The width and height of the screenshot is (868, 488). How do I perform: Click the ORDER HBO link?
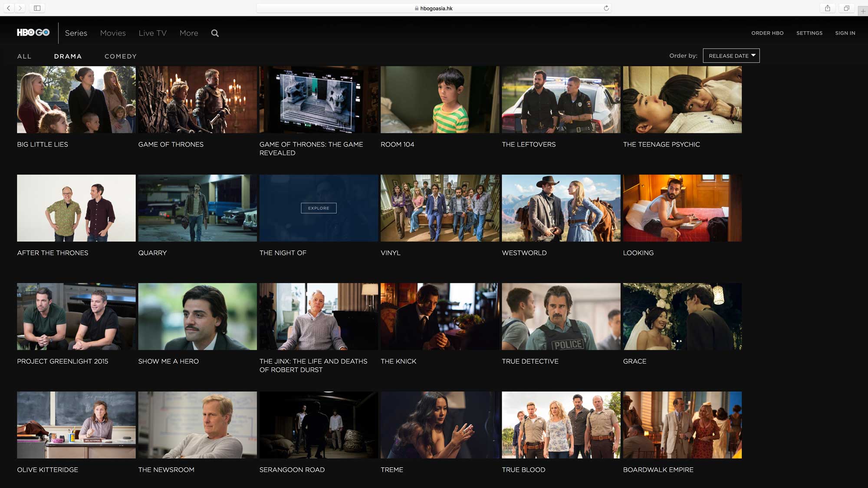click(x=767, y=33)
